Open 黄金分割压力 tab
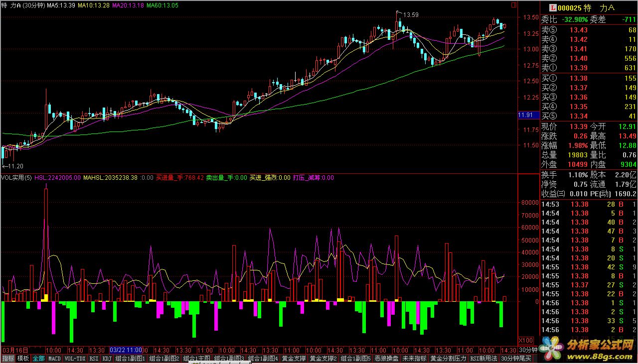638x364 pixels. pyautogui.click(x=448, y=358)
